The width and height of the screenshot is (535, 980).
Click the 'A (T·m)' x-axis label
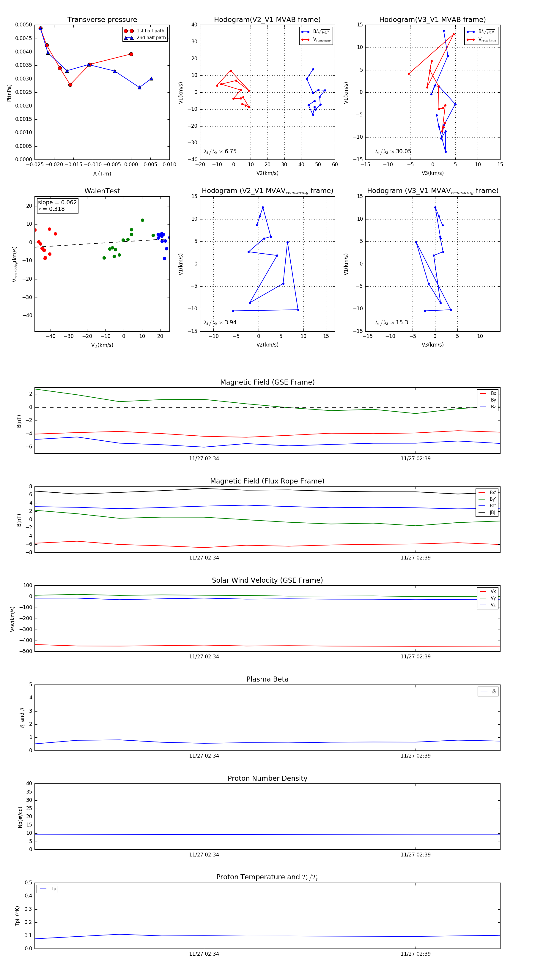coord(102,173)
